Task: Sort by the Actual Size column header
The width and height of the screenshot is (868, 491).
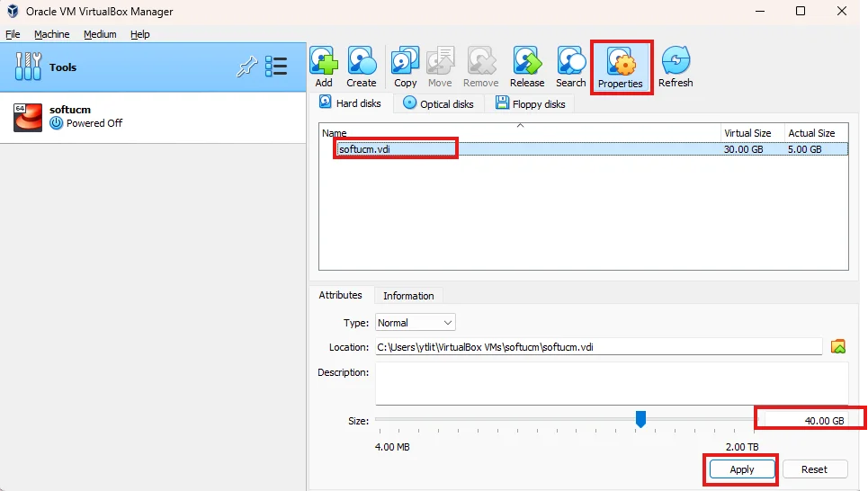Action: point(816,133)
